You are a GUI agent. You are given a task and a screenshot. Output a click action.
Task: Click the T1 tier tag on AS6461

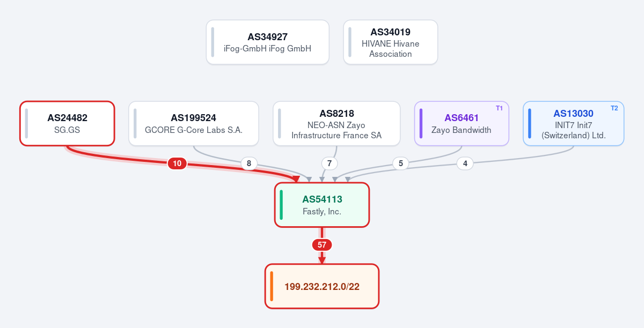pyautogui.click(x=499, y=108)
